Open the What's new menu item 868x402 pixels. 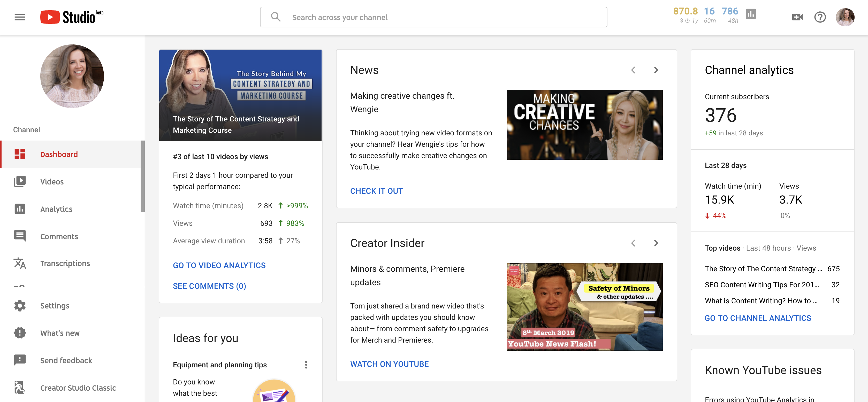[x=72, y=333]
